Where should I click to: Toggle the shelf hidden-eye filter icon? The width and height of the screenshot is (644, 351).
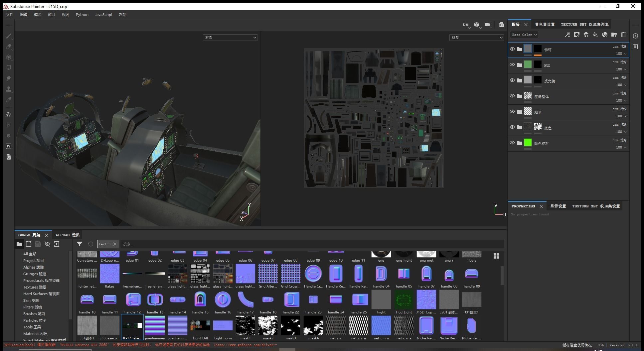(x=47, y=244)
